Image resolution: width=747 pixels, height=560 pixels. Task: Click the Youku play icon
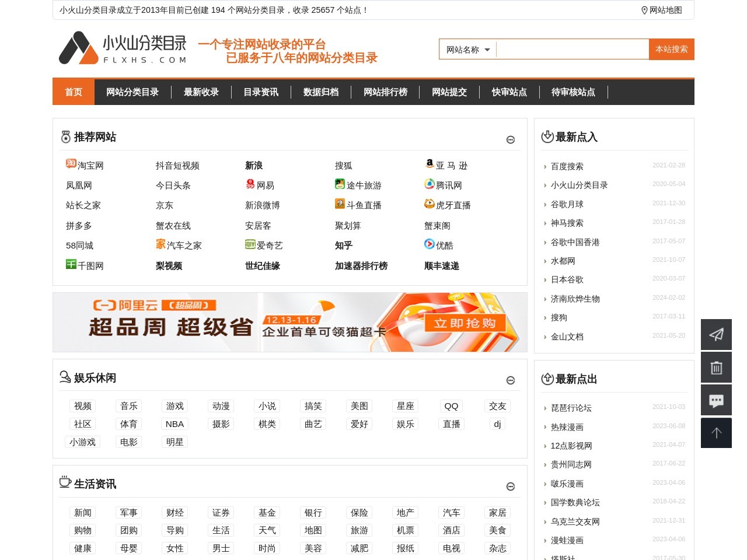[x=430, y=244]
